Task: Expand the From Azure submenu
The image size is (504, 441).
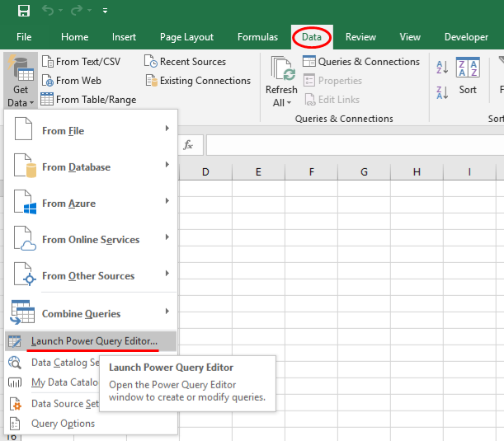Action: (91, 203)
